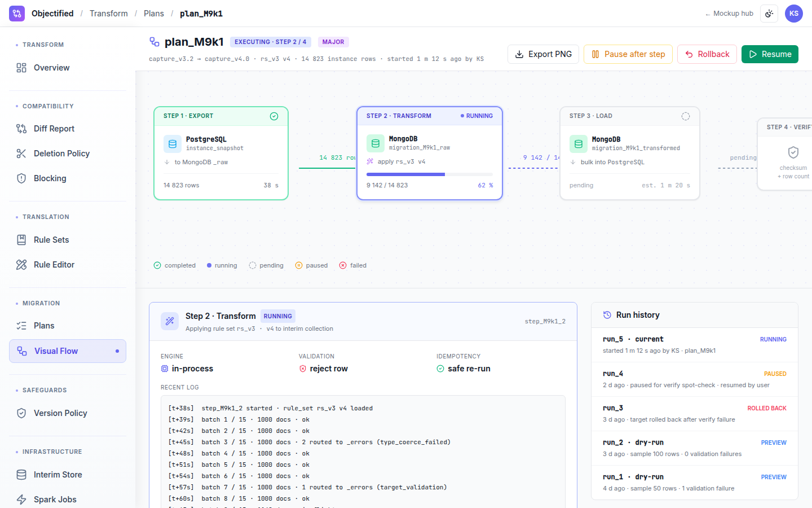Click the flow icon beside plan_M9k1 title
This screenshot has height=508, width=812.
coord(155,42)
